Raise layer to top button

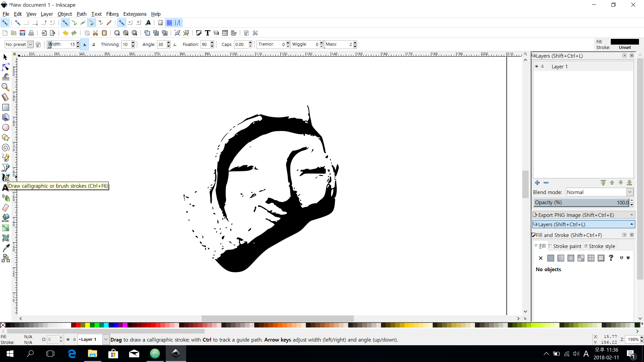click(x=603, y=183)
